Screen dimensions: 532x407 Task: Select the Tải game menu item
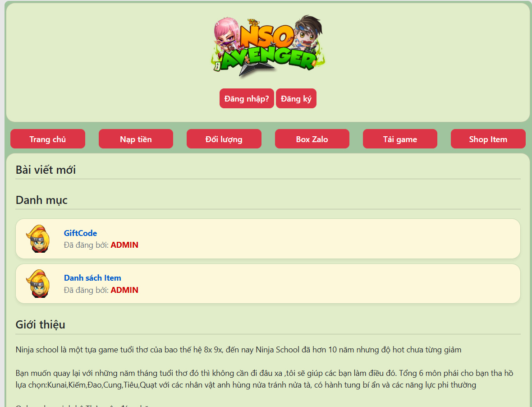tap(400, 139)
